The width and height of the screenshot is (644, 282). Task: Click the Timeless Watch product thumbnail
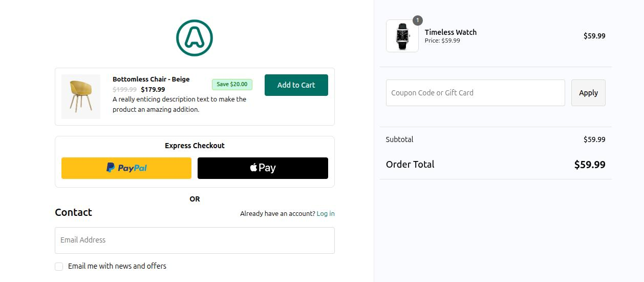pos(402,36)
